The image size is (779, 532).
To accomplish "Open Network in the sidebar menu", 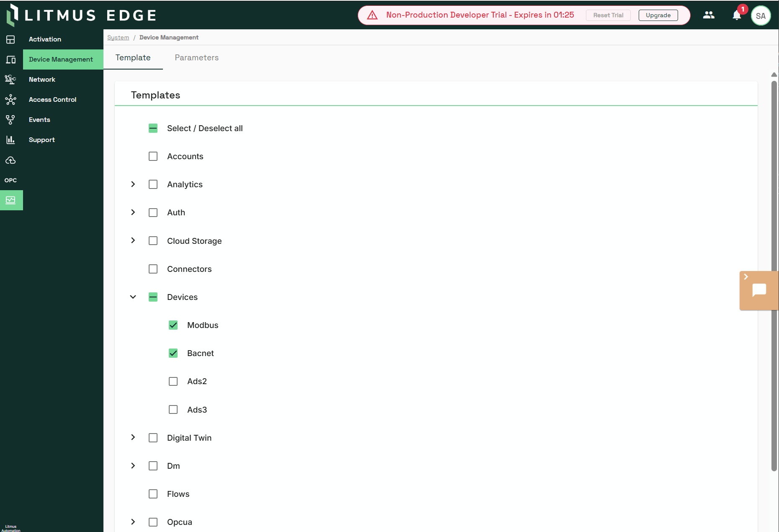I will (42, 80).
